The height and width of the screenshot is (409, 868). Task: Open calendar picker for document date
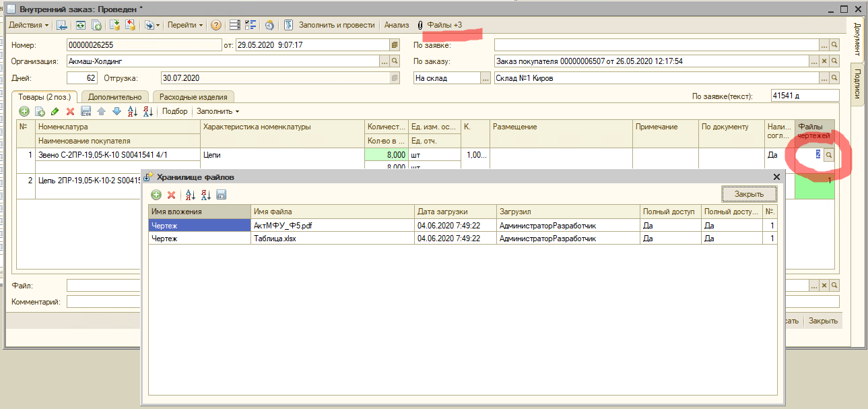pyautogui.click(x=395, y=45)
